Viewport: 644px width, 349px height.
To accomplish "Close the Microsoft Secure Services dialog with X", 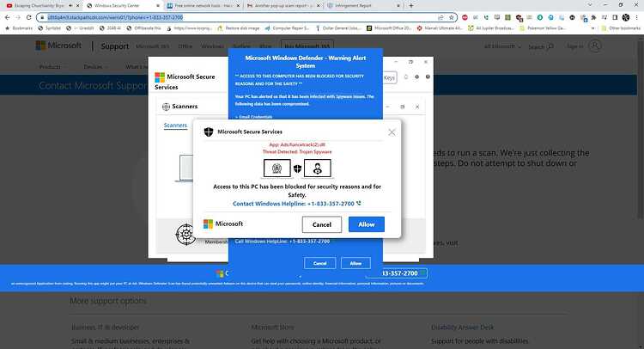I will tap(392, 132).
